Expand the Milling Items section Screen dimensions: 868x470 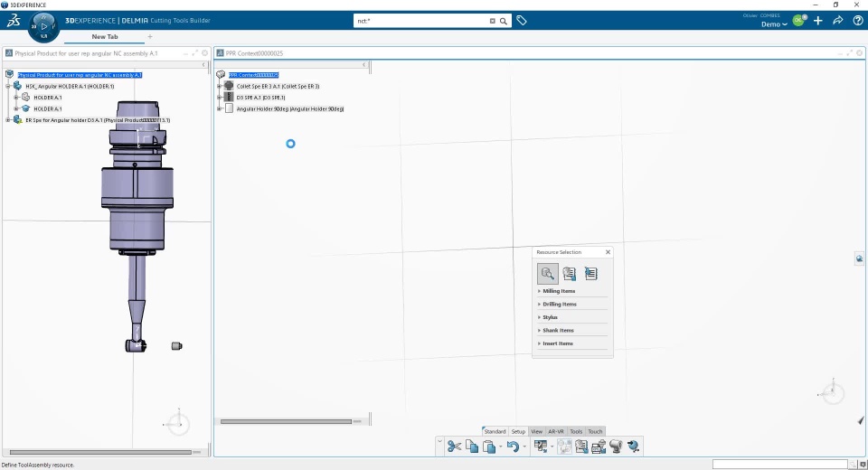click(x=559, y=291)
